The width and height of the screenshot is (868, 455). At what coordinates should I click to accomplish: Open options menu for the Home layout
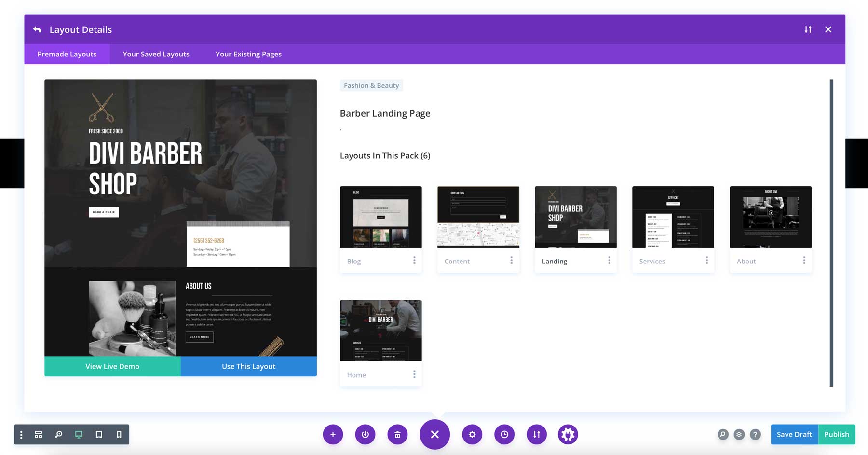coord(414,374)
